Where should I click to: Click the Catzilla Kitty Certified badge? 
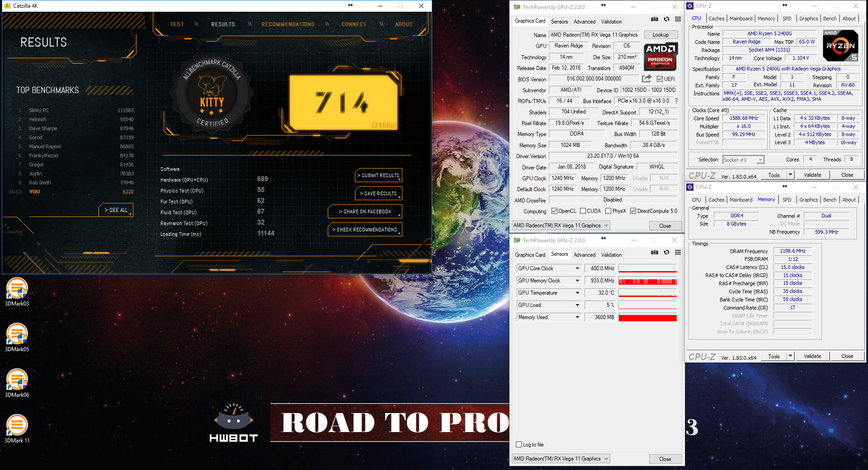[211, 94]
